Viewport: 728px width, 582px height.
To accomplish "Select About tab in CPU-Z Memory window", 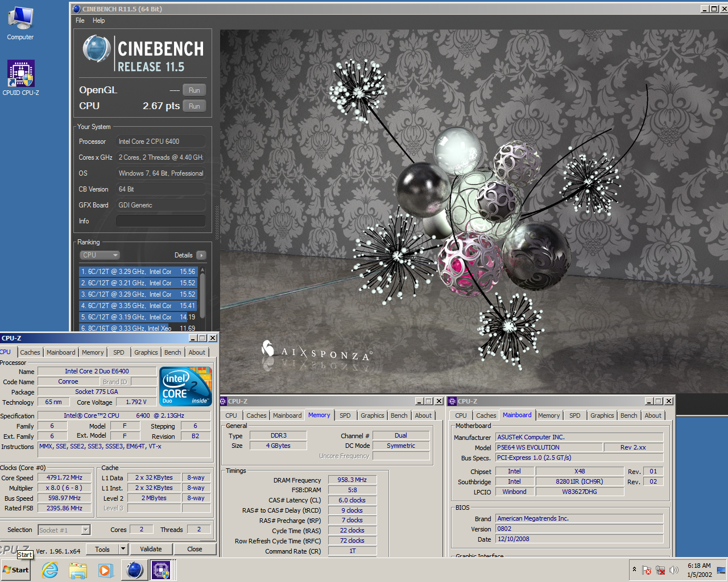I will [x=423, y=415].
